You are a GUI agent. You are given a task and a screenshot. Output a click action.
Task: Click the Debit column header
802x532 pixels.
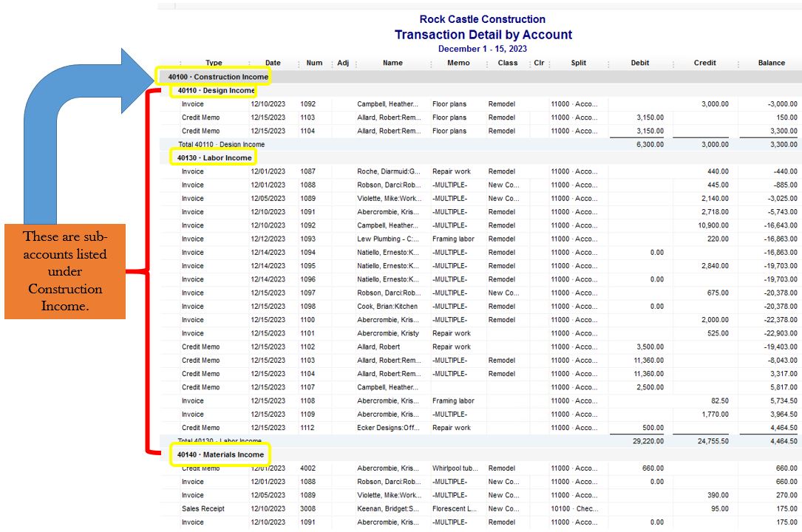639,63
